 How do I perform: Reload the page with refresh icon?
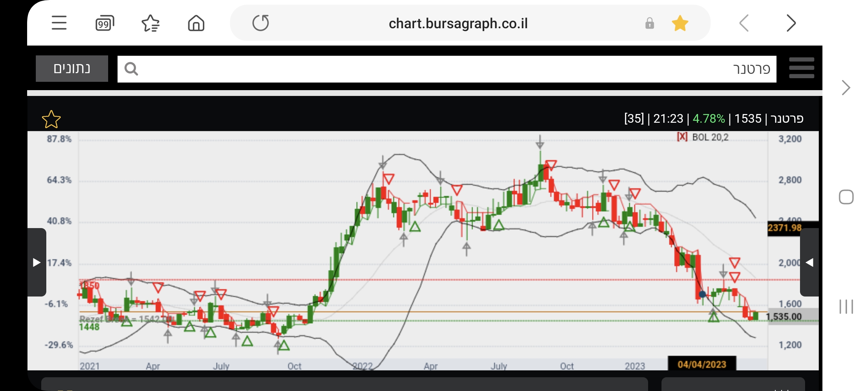point(260,23)
